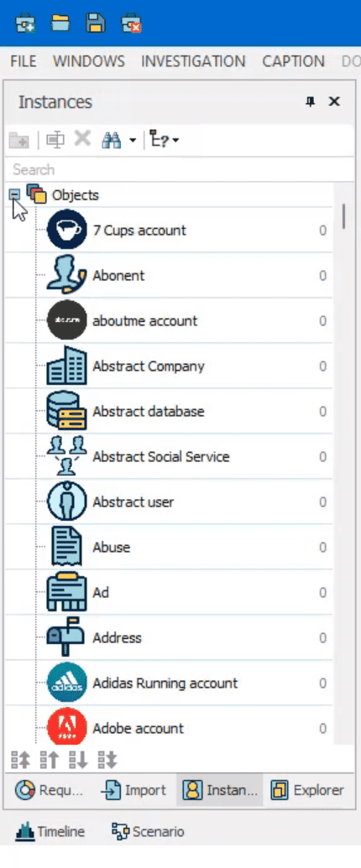This screenshot has height=868, width=361.
Task: Click the move to top arrow icon
Action: [x=20, y=760]
